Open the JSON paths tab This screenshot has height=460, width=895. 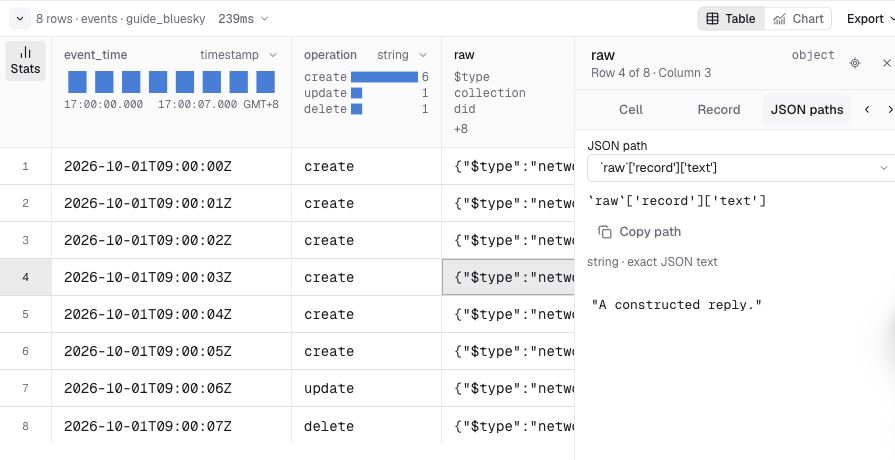point(807,110)
